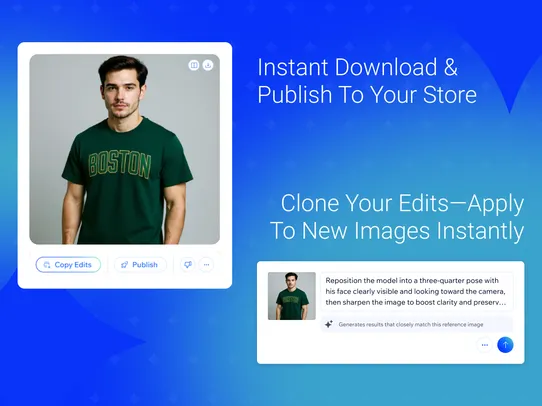
Task: Send the prompt with blue arrow button
Action: click(505, 345)
